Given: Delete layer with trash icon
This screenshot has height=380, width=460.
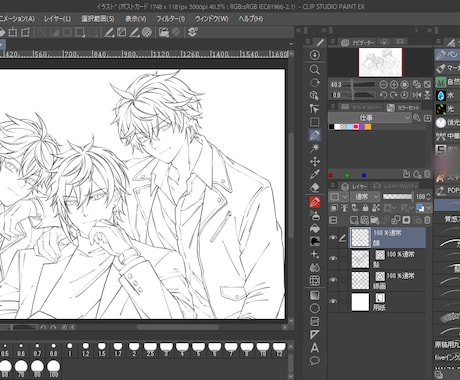Looking at the screenshot, I should click(x=427, y=220).
